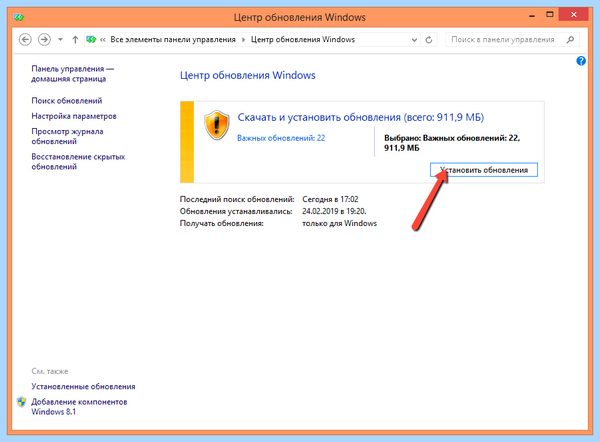Open 'Поиск обновлений' in the sidebar
Viewport: 600px width, 442px height.
click(67, 101)
